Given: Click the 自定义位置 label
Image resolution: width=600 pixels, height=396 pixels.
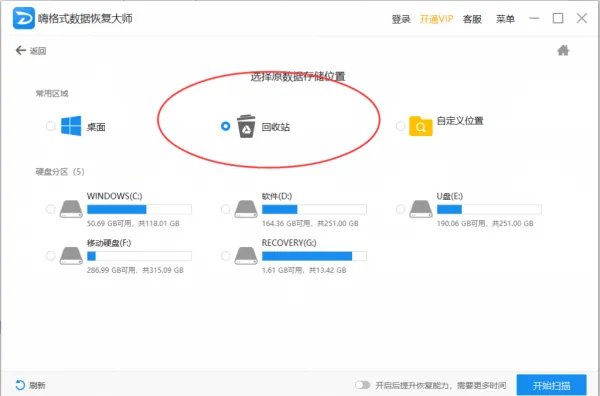Looking at the screenshot, I should pos(460,121).
